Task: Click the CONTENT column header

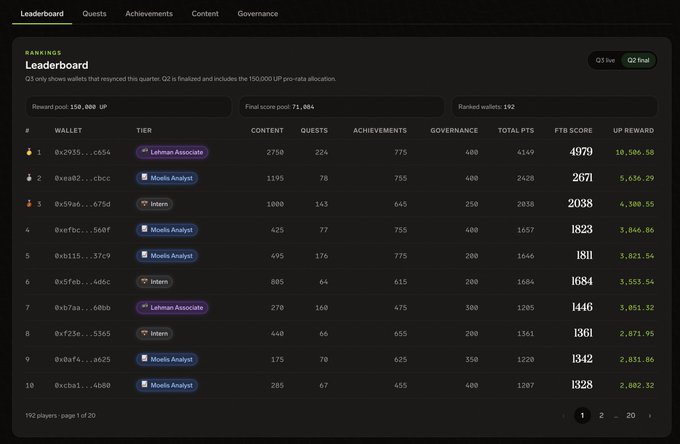Action: point(267,131)
